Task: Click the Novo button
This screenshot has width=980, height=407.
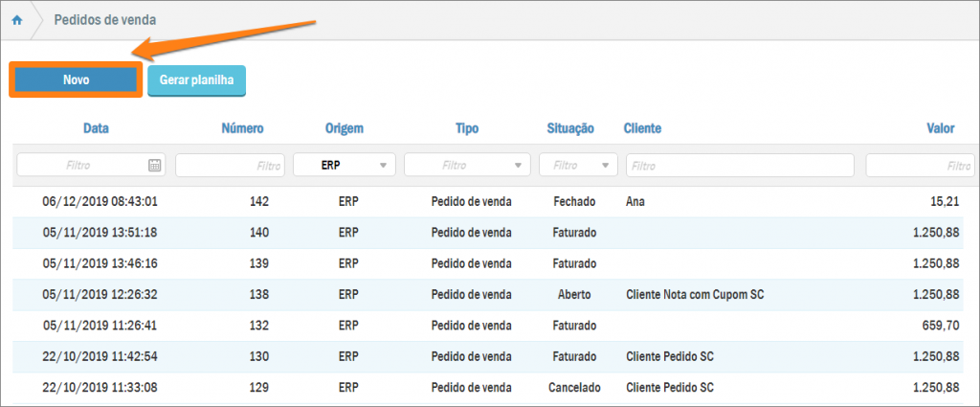Action: pos(77,80)
